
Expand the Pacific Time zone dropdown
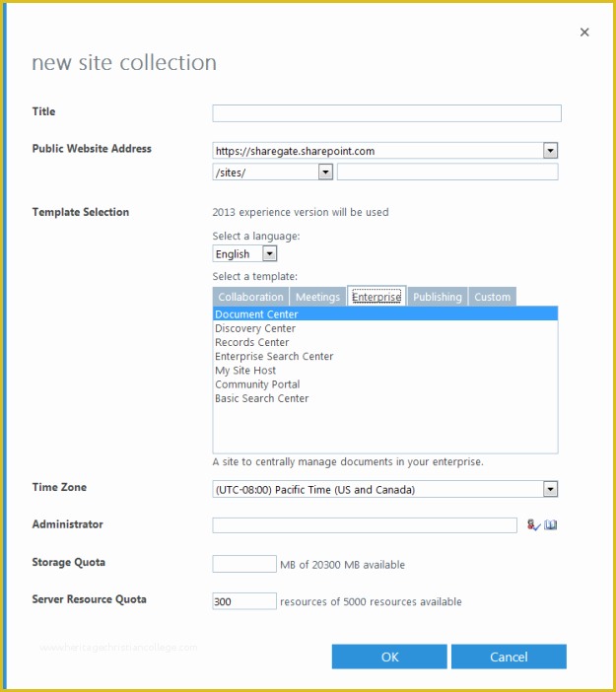click(x=550, y=489)
